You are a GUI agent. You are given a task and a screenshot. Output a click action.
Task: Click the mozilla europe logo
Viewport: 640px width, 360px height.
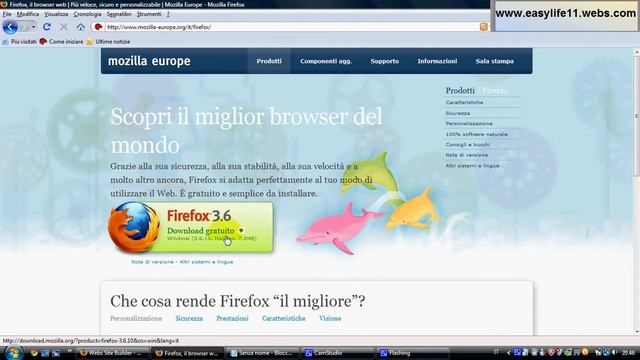pyautogui.click(x=149, y=61)
